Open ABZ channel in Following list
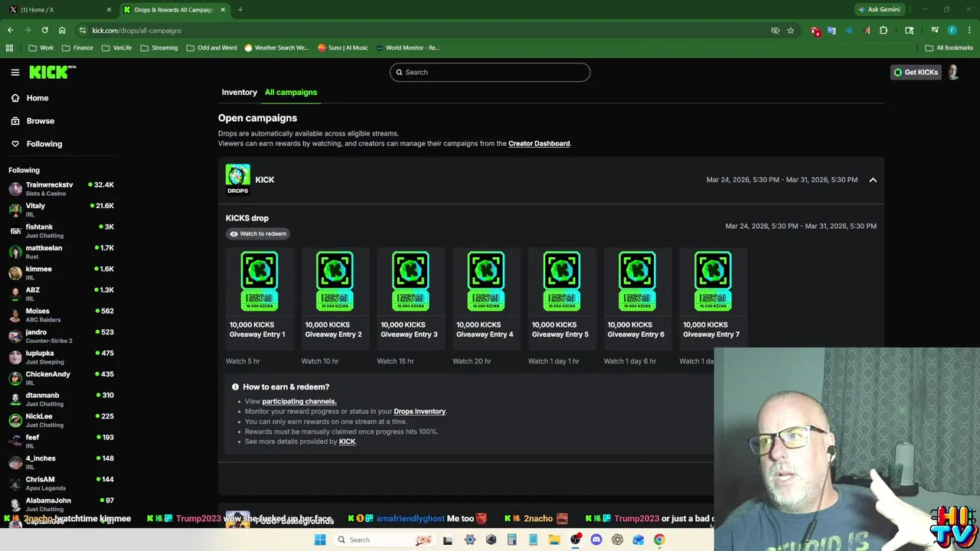This screenshot has width=980, height=551. (x=61, y=294)
